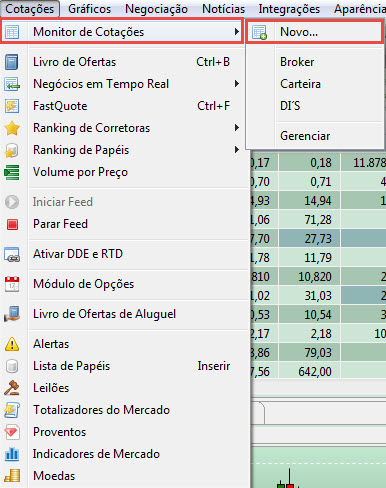386x488 pixels.
Task: Open the Negociação menu
Action: 156,9
